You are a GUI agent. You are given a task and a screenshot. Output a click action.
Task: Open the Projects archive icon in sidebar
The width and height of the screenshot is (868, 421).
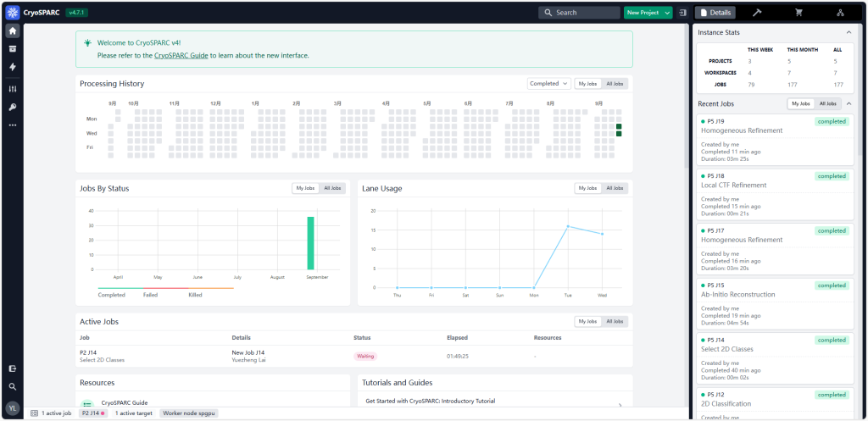pos(12,48)
